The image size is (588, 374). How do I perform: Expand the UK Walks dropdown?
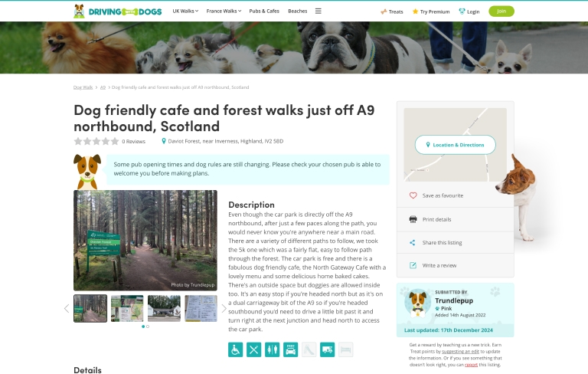(x=185, y=11)
